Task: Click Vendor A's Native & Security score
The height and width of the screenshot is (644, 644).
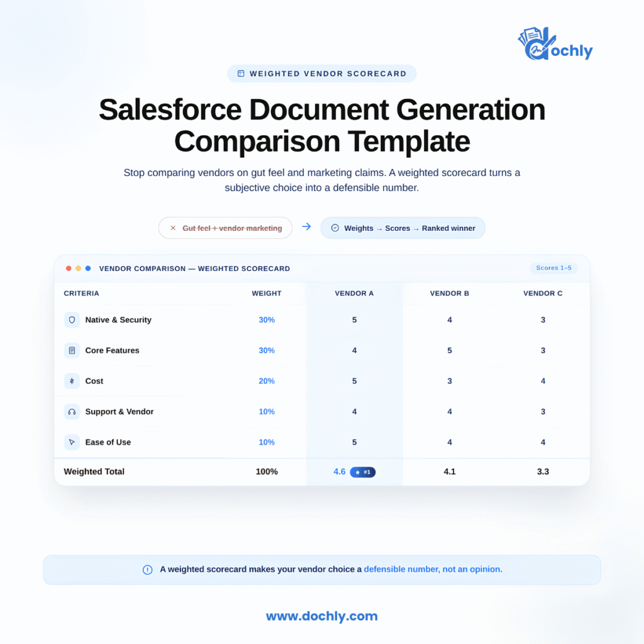Action: tap(355, 320)
